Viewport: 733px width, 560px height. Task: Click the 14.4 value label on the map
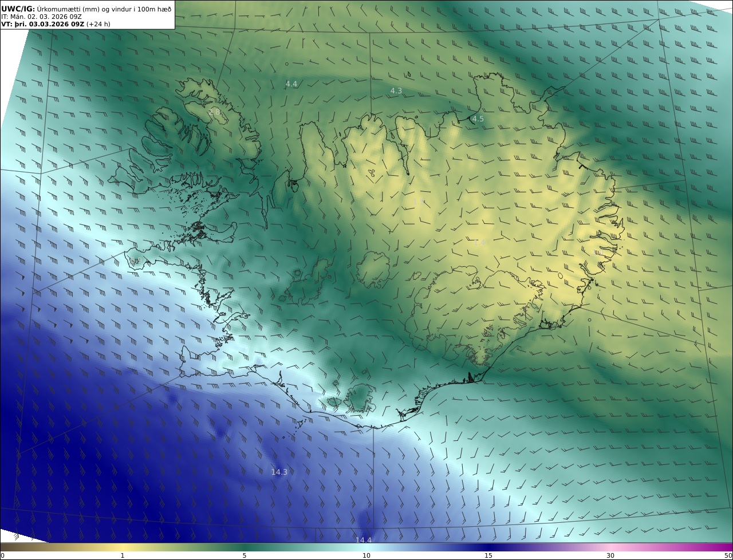[364, 541]
